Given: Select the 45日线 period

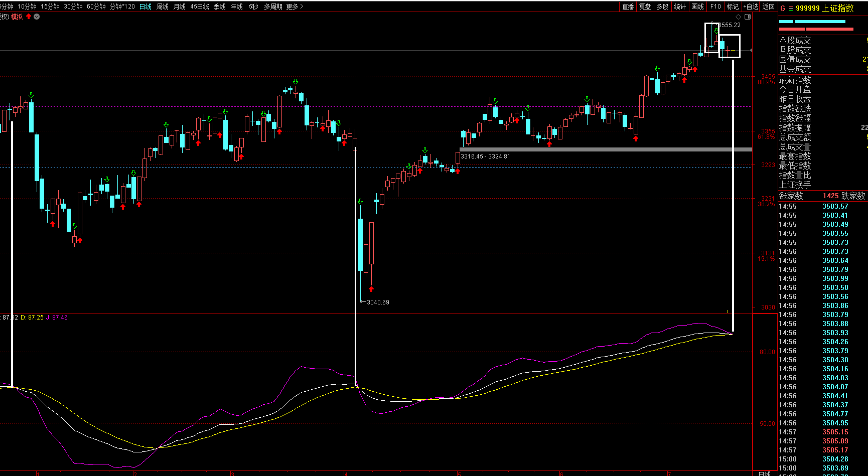Looking at the screenshot, I should 200,7.
